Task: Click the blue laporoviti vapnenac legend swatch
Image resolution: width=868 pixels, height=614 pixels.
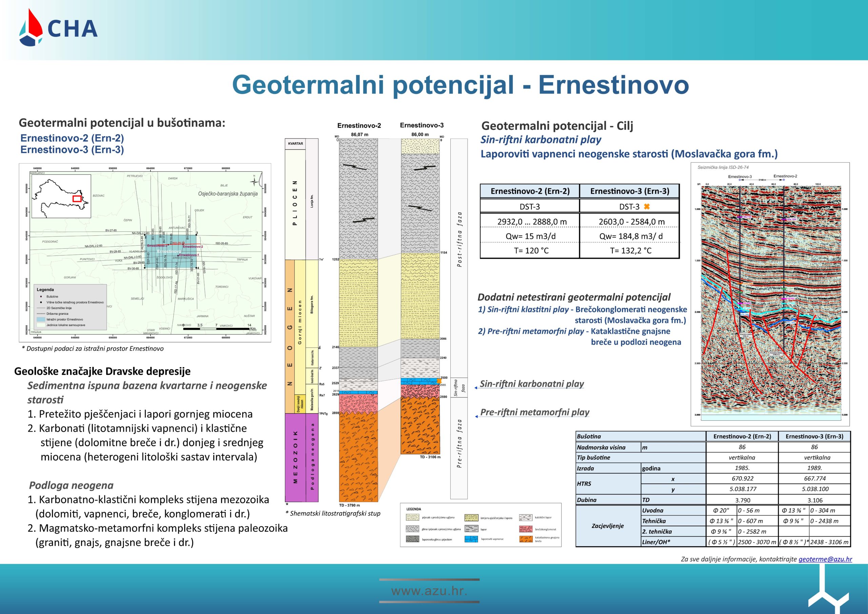Action: tap(472, 539)
